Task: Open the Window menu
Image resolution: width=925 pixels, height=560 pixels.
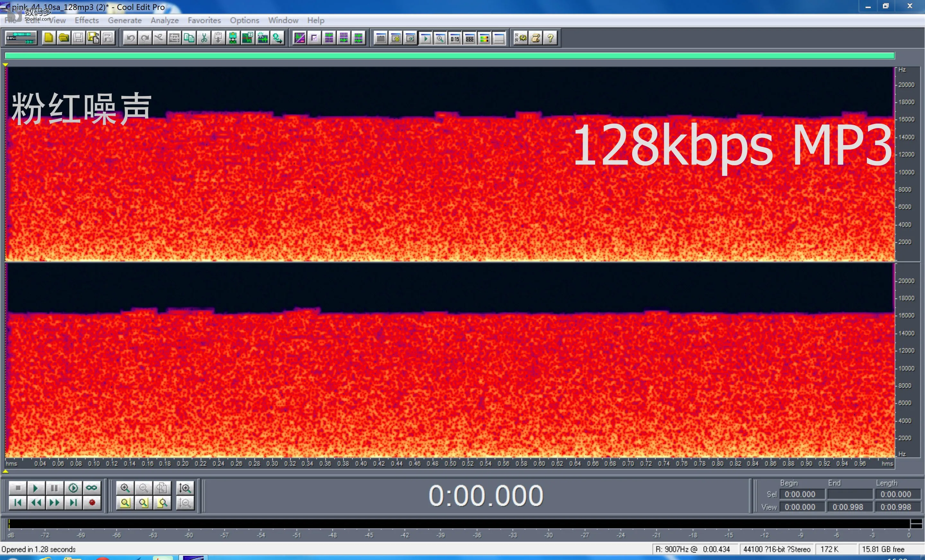Action: click(283, 20)
